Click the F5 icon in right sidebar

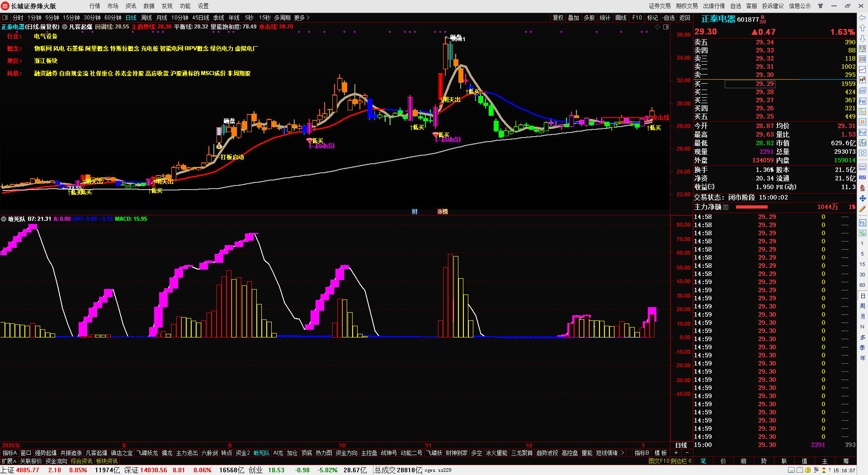pyautogui.click(x=862, y=223)
